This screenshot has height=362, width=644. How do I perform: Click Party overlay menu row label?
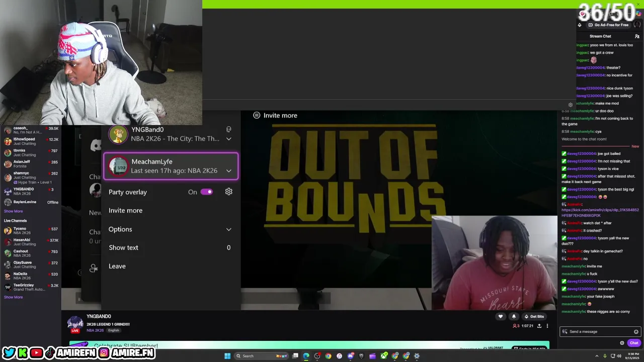(128, 192)
